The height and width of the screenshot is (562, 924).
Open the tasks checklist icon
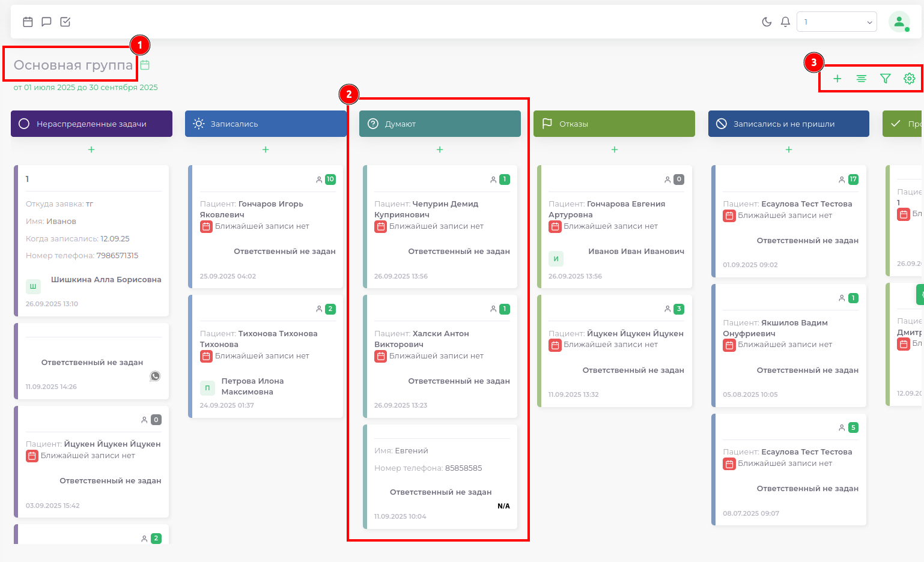pyautogui.click(x=65, y=22)
